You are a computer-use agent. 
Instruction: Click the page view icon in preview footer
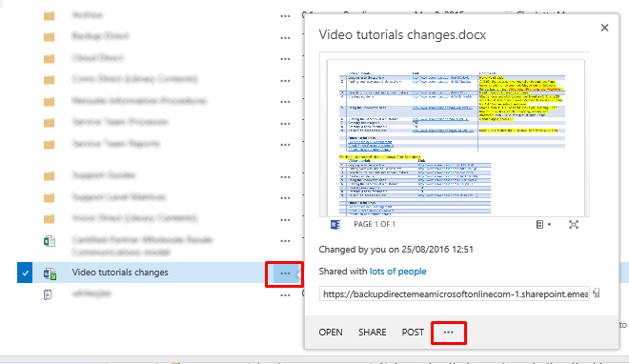[x=540, y=225]
